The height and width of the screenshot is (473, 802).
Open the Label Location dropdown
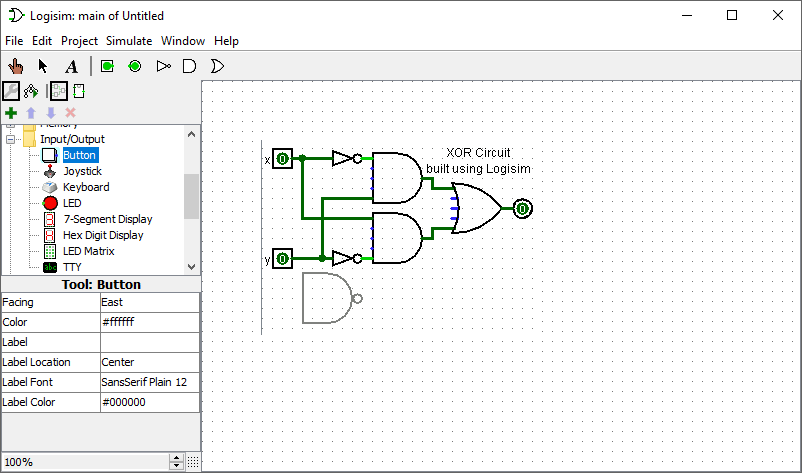click(148, 362)
